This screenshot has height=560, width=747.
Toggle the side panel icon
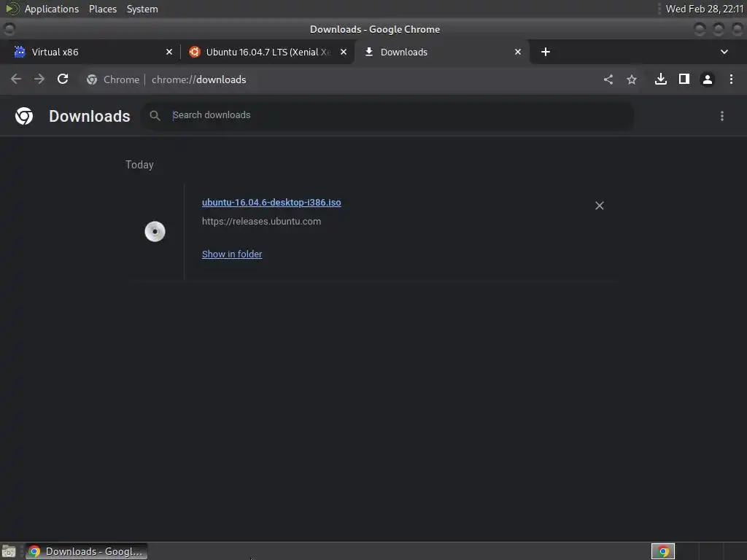(684, 79)
